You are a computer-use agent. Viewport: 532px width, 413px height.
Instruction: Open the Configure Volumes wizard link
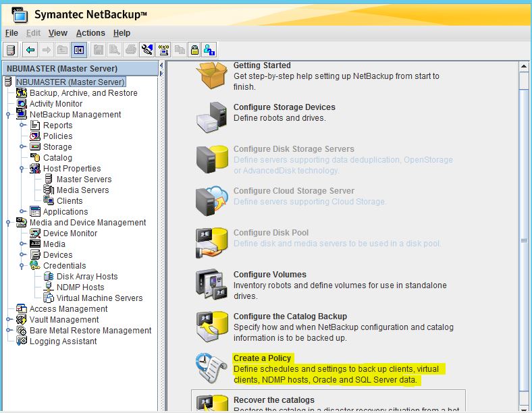tap(270, 274)
